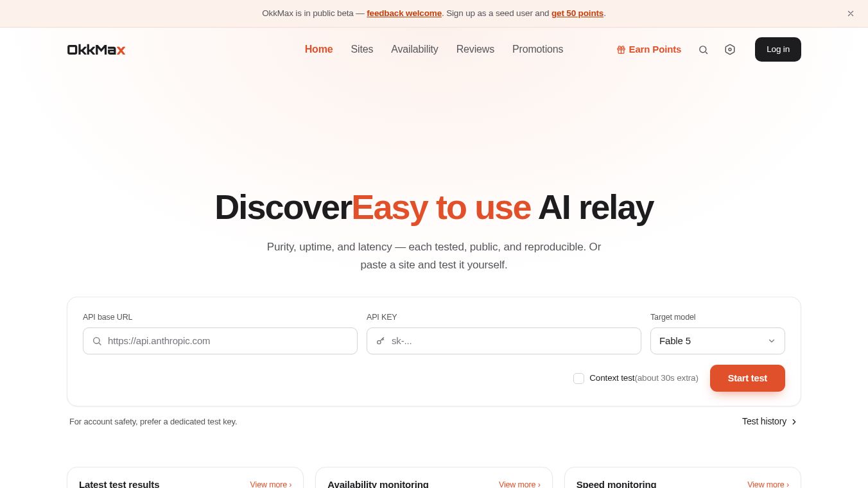Image resolution: width=868 pixels, height=488 pixels.
Task: Follow the get 50 points link
Action: coord(577,13)
